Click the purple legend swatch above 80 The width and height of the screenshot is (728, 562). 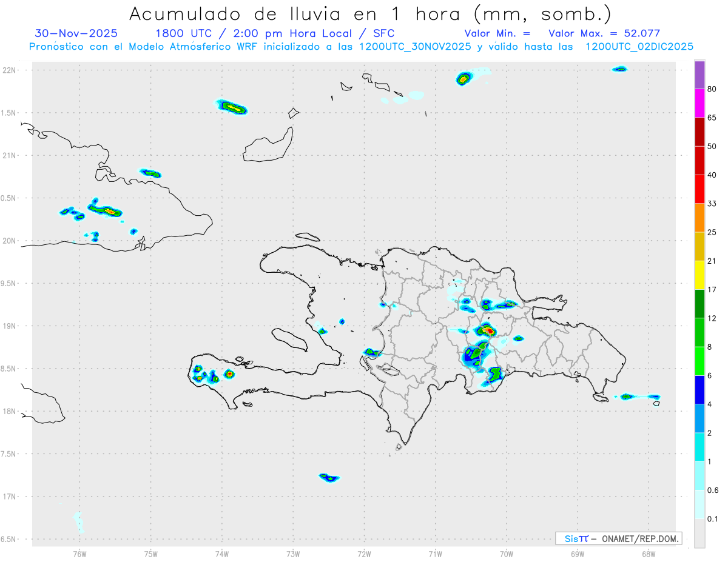[699, 75]
